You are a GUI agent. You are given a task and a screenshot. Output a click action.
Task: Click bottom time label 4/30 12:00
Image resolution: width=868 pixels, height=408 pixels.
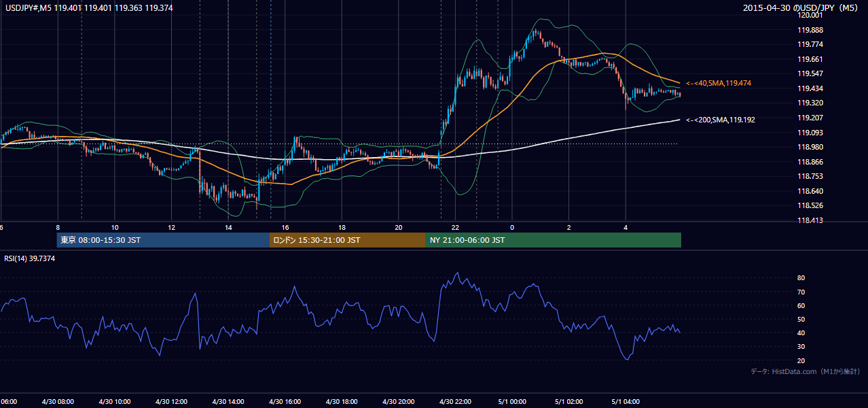[x=172, y=402]
